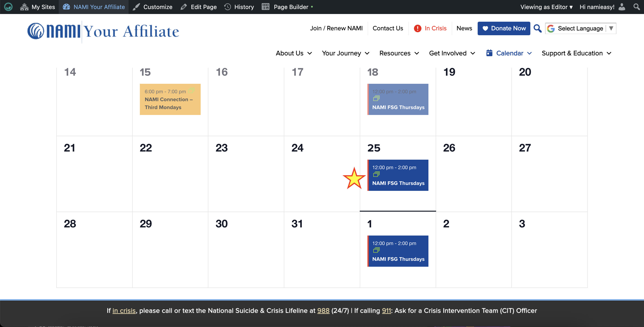The image size is (644, 327).
Task: Expand the About Us menu
Action: click(x=294, y=53)
